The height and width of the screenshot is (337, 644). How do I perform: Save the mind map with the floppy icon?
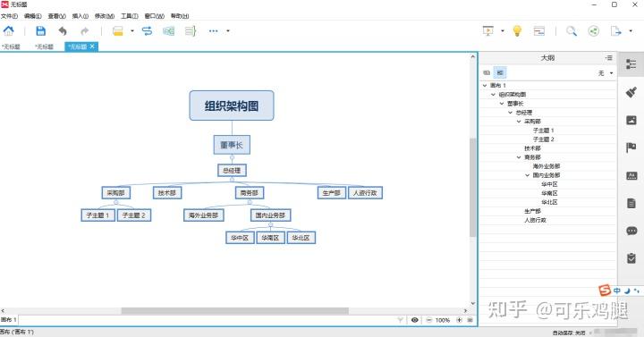coord(40,30)
